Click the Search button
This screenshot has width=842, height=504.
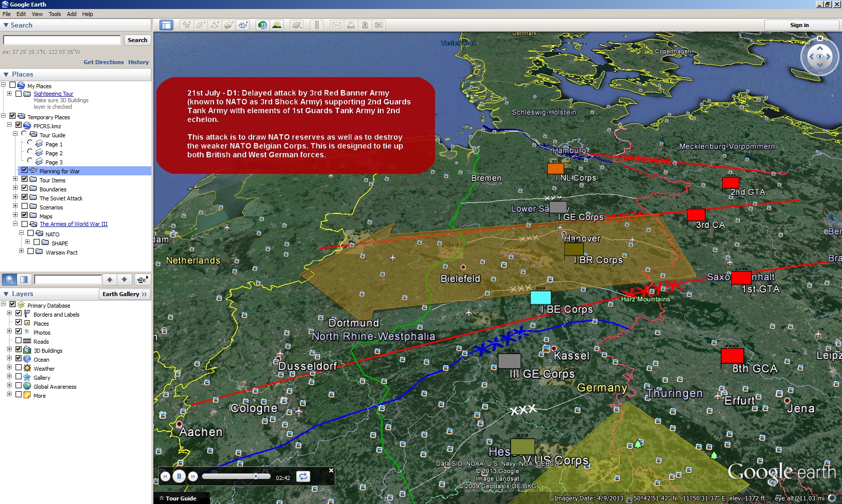coord(137,40)
